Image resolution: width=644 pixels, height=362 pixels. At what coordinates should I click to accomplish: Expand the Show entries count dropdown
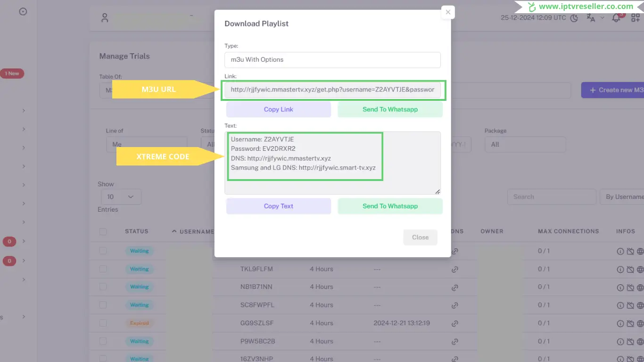121,197
